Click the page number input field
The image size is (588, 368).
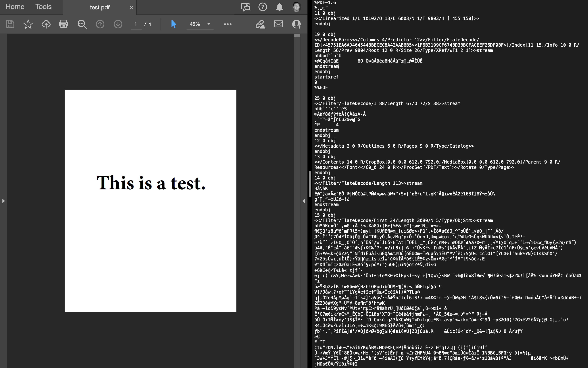tap(136, 24)
